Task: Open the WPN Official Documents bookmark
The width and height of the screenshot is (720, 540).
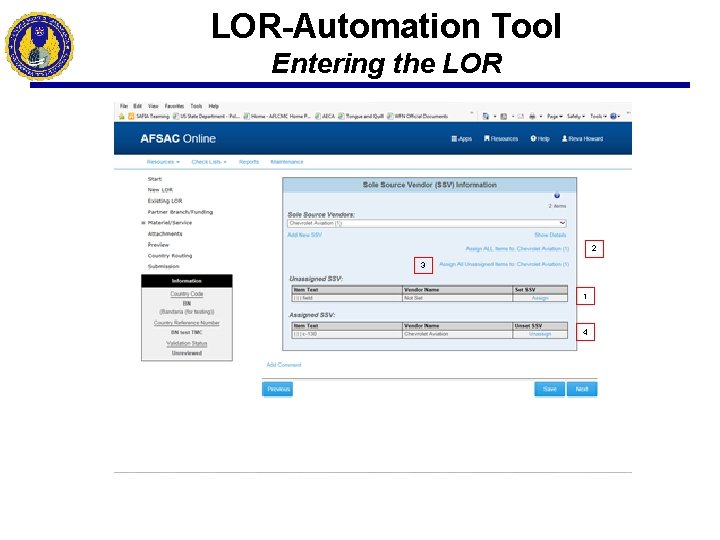Action: [x=417, y=116]
